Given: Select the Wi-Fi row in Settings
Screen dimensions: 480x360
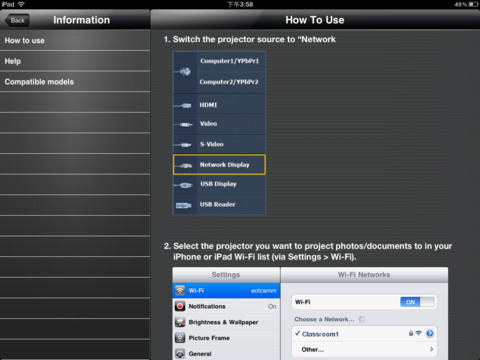Looking at the screenshot, I should click(226, 291).
